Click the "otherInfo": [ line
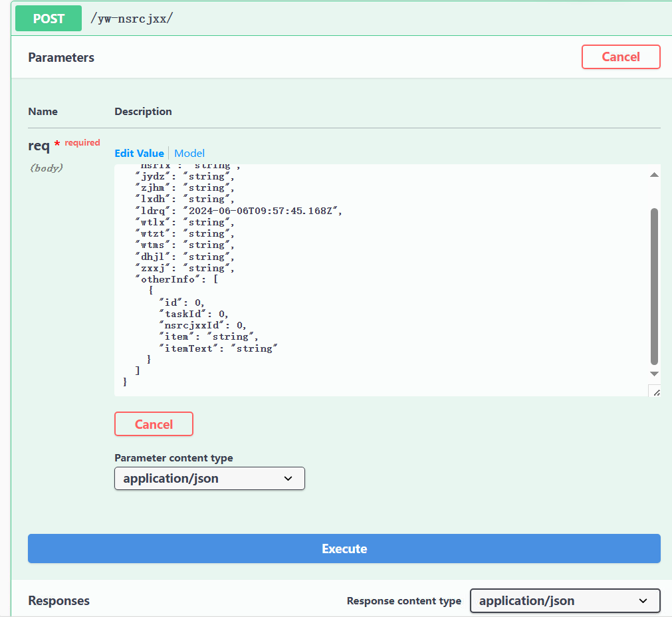The width and height of the screenshot is (672, 617). [177, 279]
